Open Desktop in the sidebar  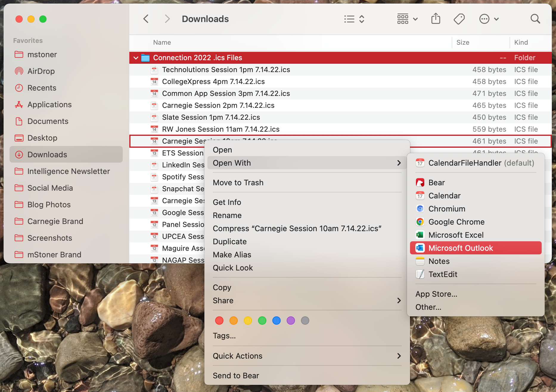pyautogui.click(x=66, y=138)
